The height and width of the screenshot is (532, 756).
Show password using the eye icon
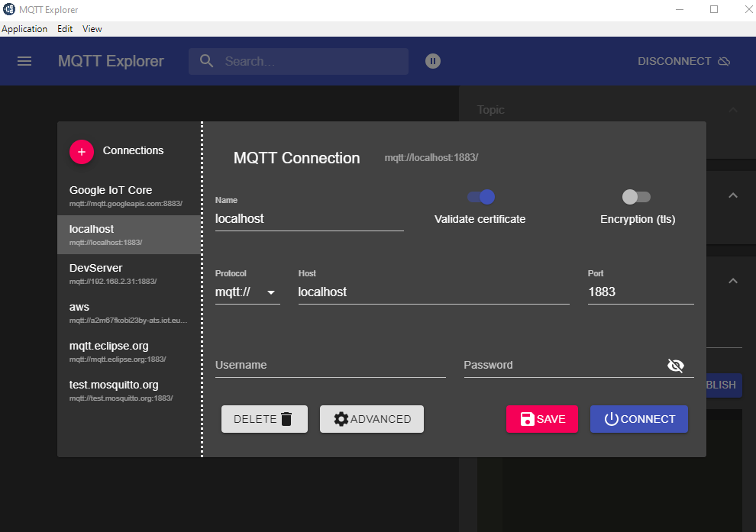coord(675,366)
